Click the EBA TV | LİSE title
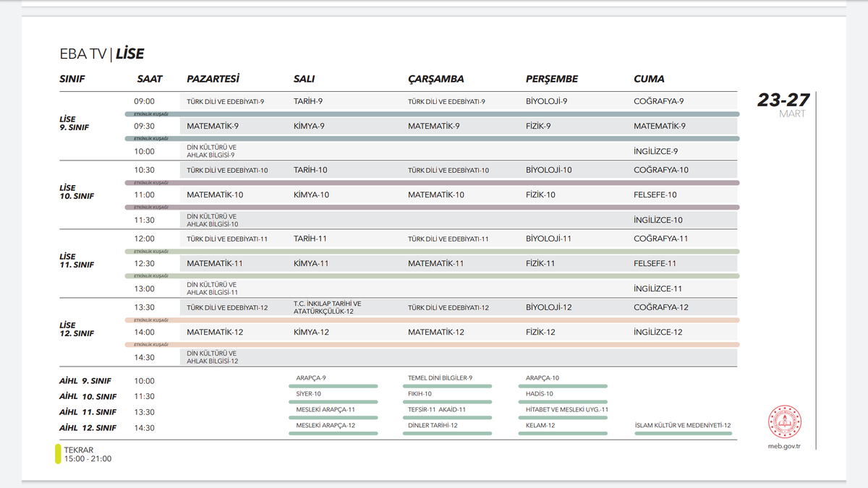This screenshot has width=868, height=488. click(102, 54)
